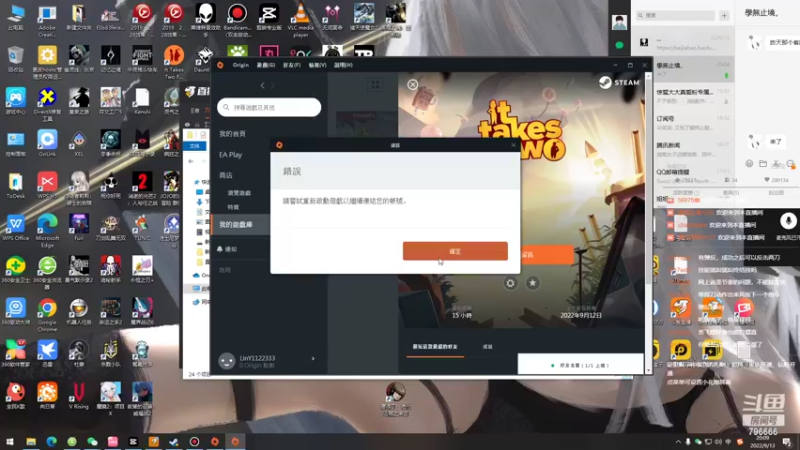800x450 pixels.
Task: Open File Explorer from taskbar
Action: (x=31, y=442)
